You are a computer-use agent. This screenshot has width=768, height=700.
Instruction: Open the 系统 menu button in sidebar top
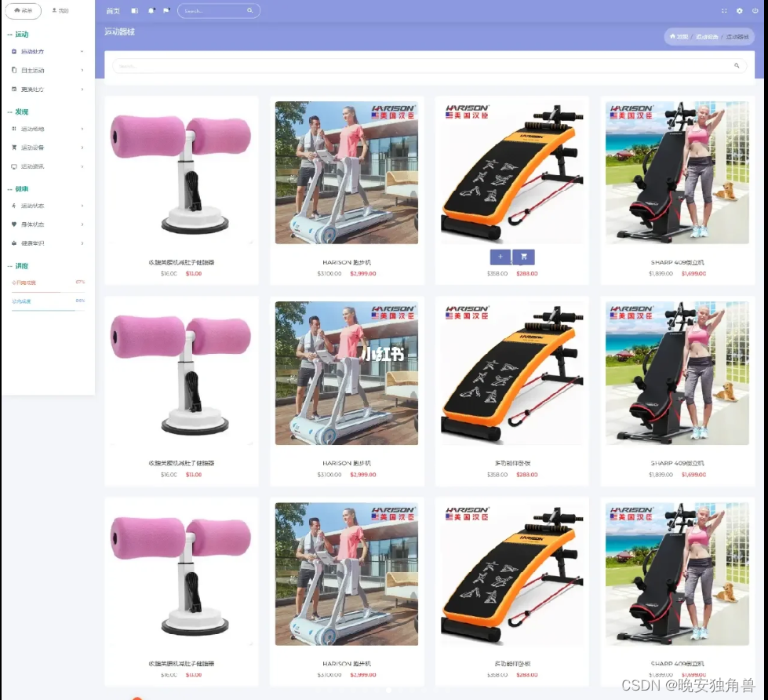(x=24, y=10)
